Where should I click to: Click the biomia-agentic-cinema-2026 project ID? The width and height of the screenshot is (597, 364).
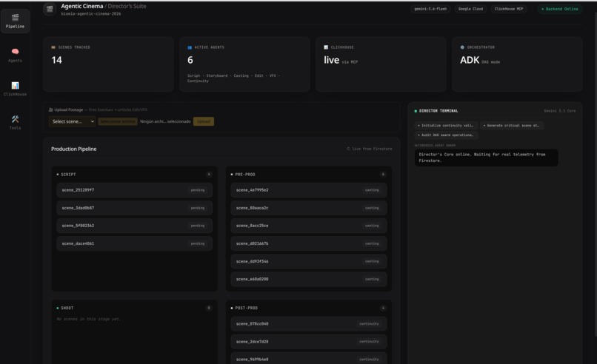(91, 14)
